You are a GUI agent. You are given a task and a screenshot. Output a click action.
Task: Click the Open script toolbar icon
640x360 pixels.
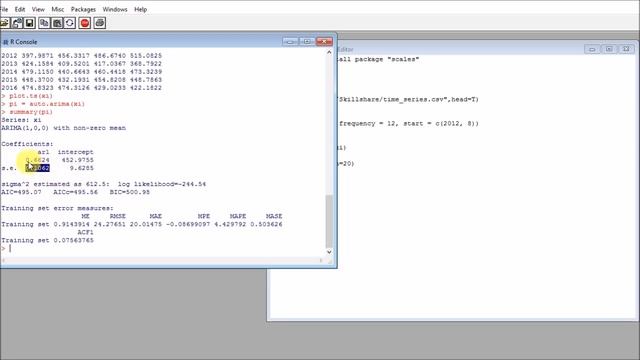pos(4,23)
